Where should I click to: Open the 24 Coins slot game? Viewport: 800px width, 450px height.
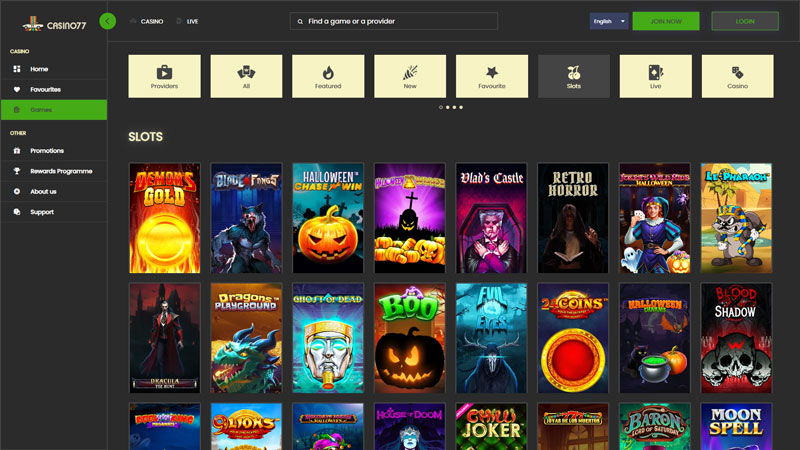coord(573,338)
